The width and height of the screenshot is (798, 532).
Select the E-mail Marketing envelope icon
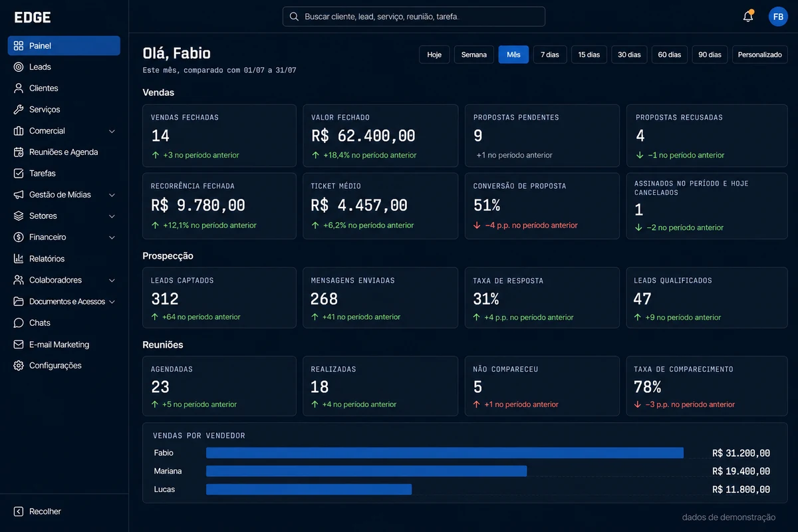19,344
